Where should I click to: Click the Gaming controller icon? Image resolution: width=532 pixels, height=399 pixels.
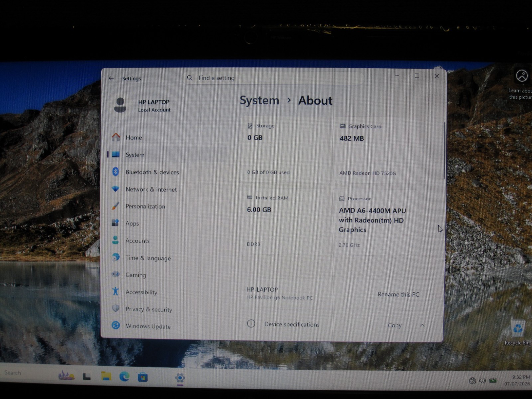115,274
